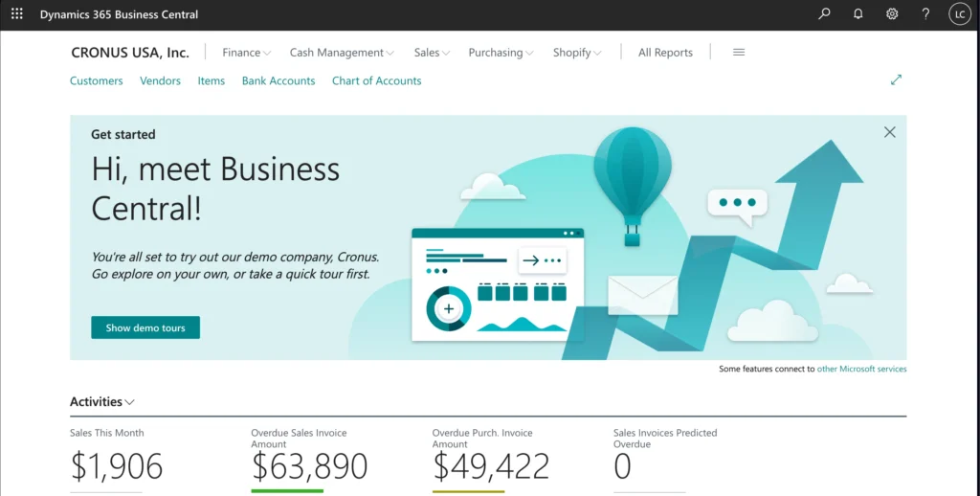Open the Overdue Sales Invoice Amount $63,890 tile
Viewport: 980px width, 496px height.
coord(309,460)
